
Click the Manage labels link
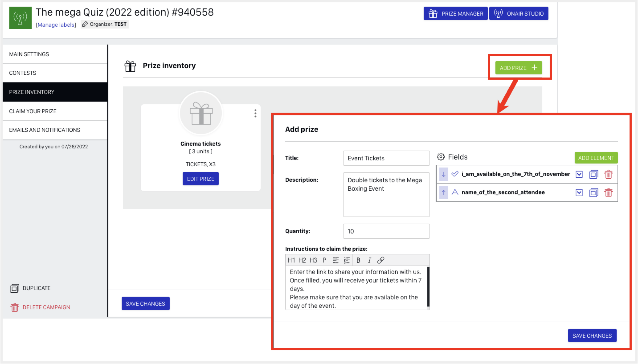(x=56, y=25)
